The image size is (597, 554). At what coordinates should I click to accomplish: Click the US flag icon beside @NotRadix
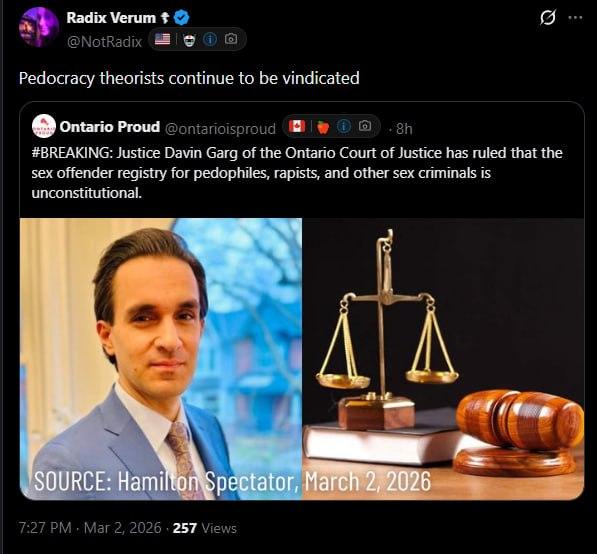point(162,39)
